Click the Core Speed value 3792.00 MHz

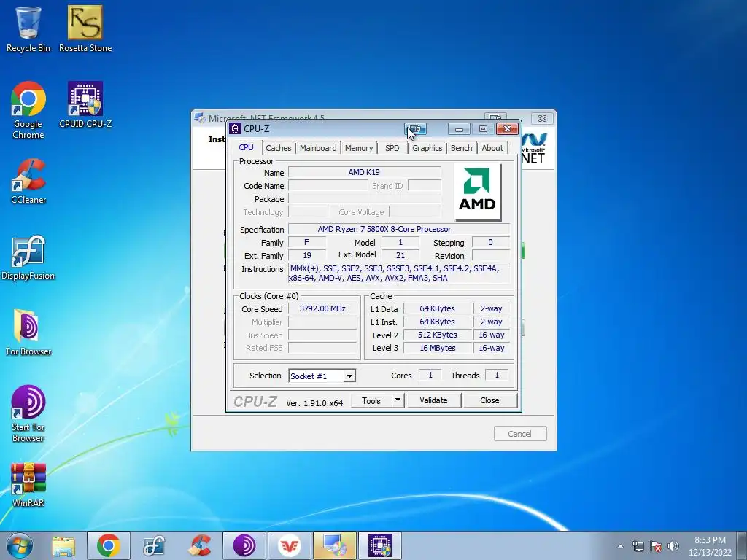pos(322,308)
